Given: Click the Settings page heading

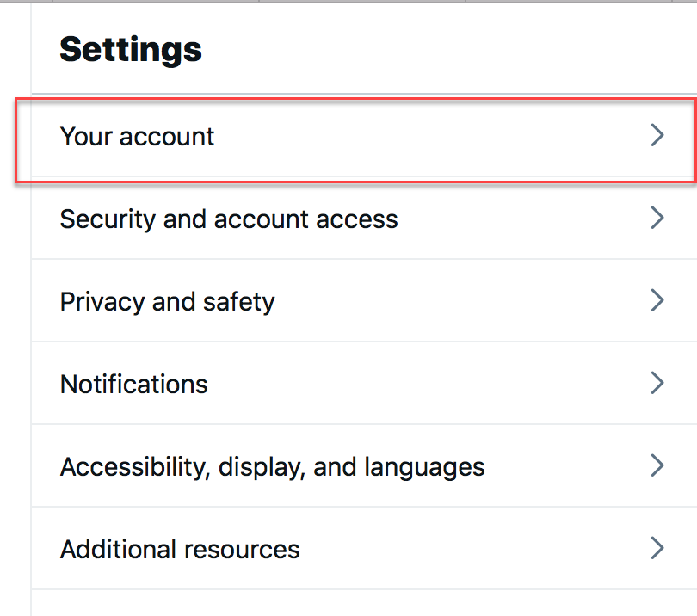Looking at the screenshot, I should [130, 50].
